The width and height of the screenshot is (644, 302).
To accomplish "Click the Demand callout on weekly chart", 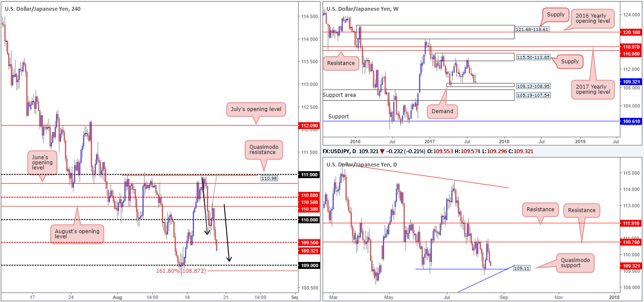I will point(443,111).
